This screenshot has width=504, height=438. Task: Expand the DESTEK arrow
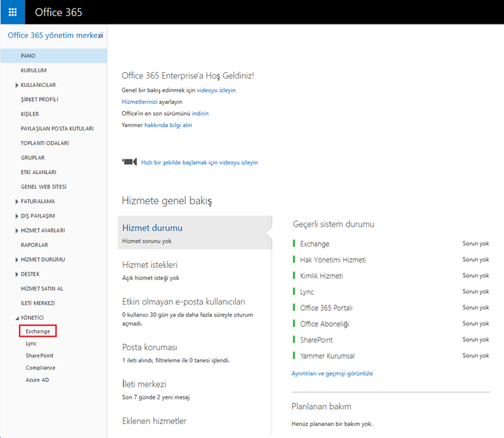pos(17,274)
